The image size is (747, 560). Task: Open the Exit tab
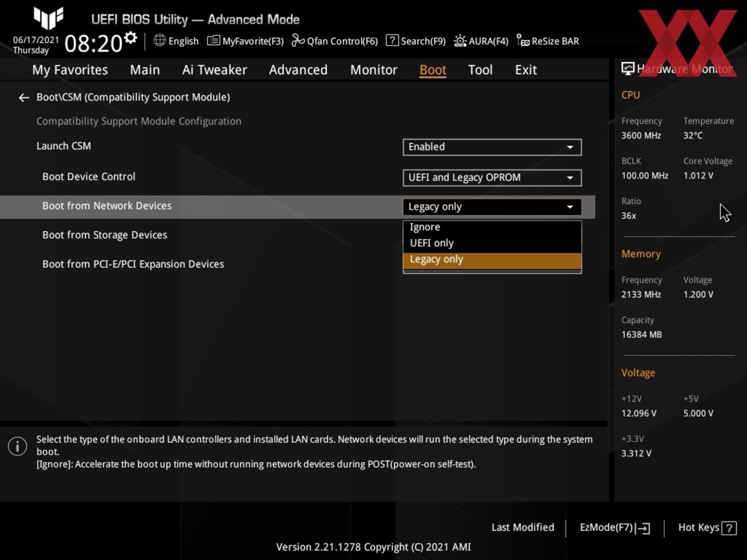526,70
